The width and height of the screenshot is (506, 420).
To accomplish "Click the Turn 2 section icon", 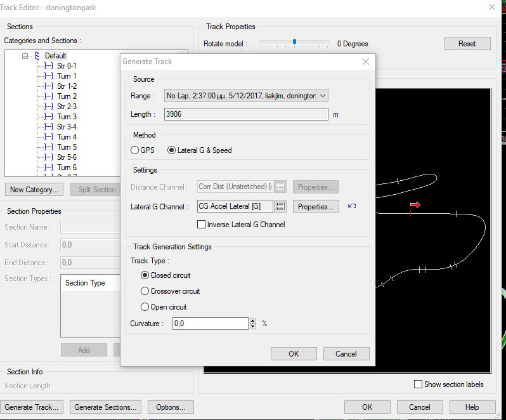I will (49, 96).
